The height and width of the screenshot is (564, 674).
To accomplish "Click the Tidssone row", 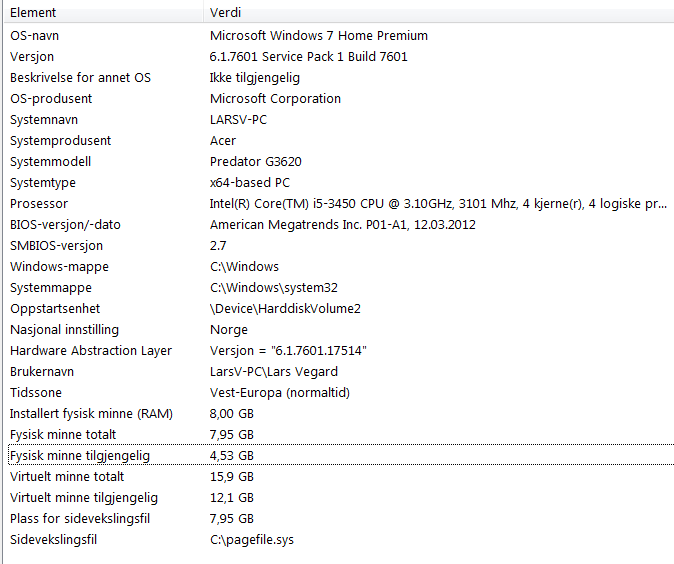I will pos(36,393).
